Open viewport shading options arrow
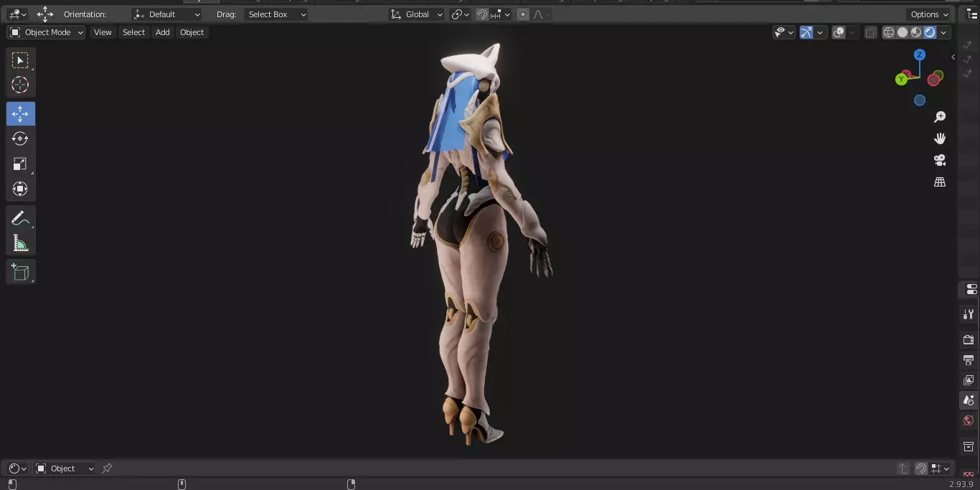980x490 pixels. click(943, 32)
